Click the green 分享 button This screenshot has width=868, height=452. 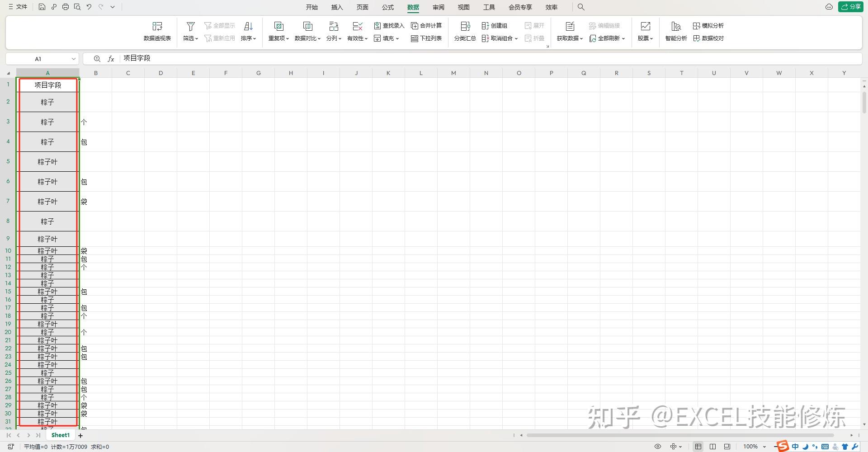(850, 7)
